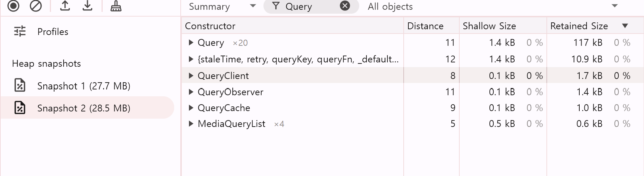Click the collect garbage broom icon
Screen dimensions: 644x176
(116, 6)
